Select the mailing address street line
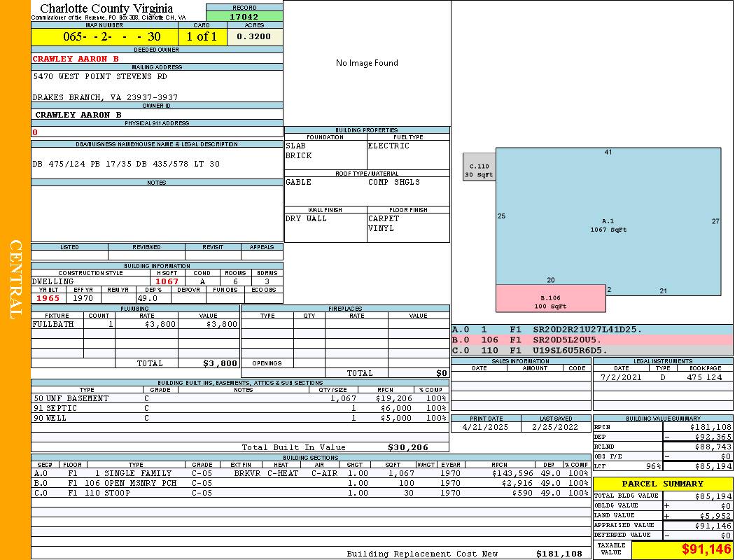Image resolution: width=735 pixels, height=560 pixels. [100, 76]
